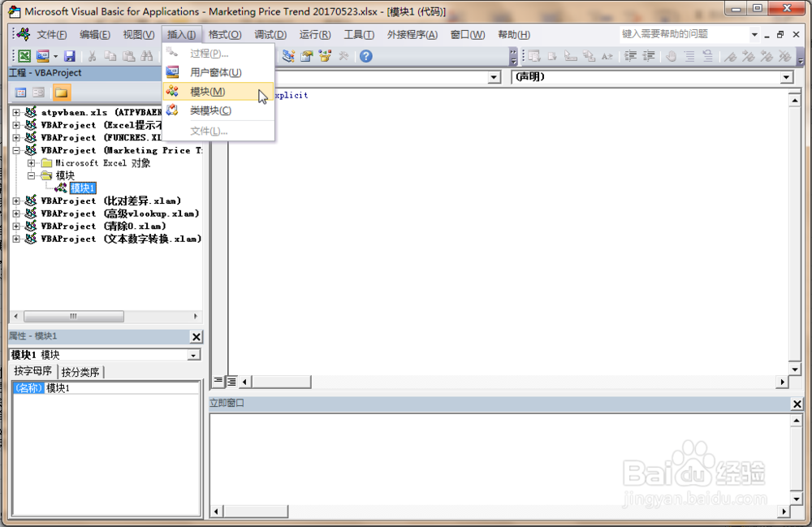
Task: Choose 模块(M) from the Insert menu
Action: point(218,92)
